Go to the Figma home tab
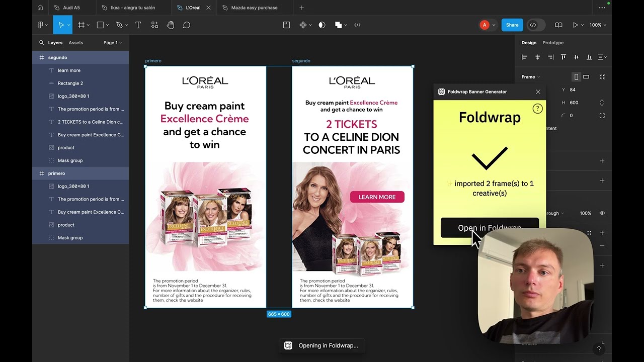The width and height of the screenshot is (644, 362). click(40, 8)
